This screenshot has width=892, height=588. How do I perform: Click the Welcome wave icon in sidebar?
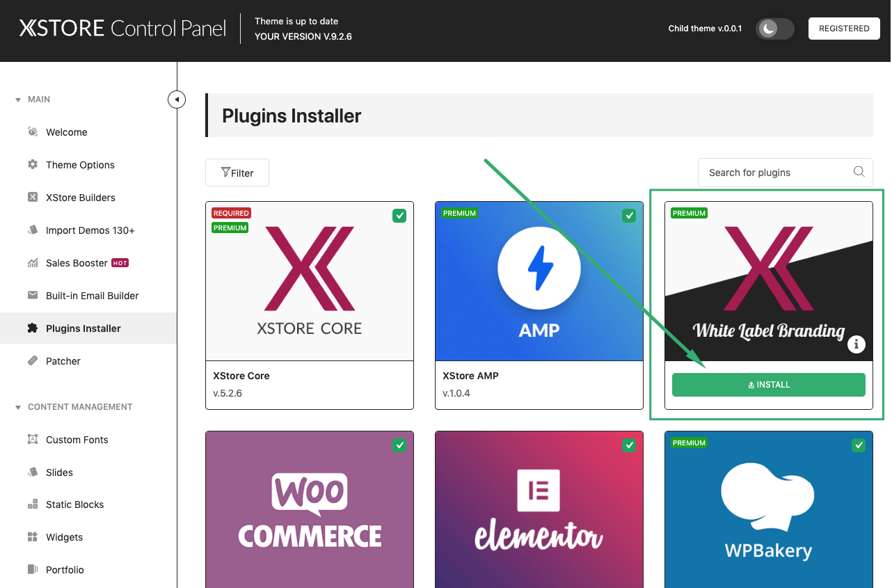click(x=33, y=132)
